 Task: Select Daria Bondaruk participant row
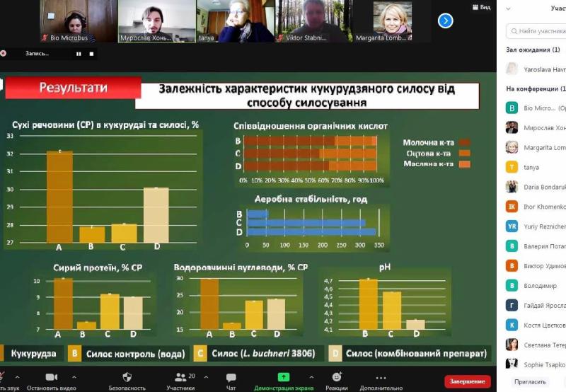click(x=536, y=187)
